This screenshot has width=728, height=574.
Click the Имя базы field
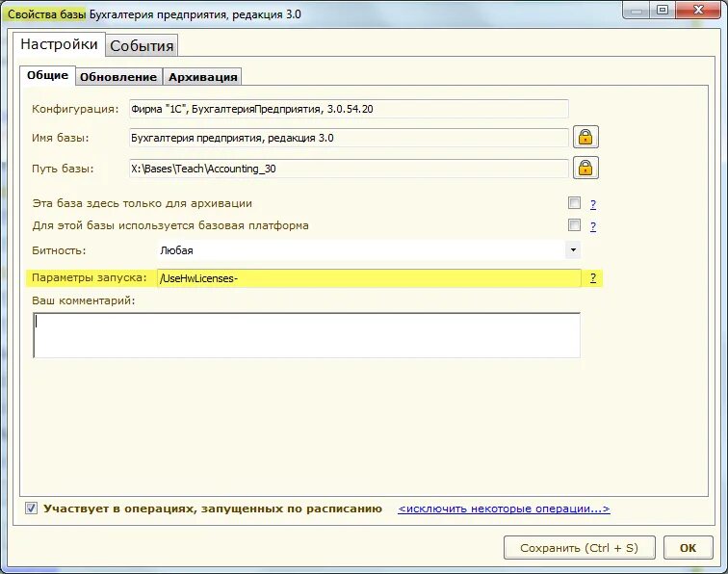pyautogui.click(x=349, y=138)
